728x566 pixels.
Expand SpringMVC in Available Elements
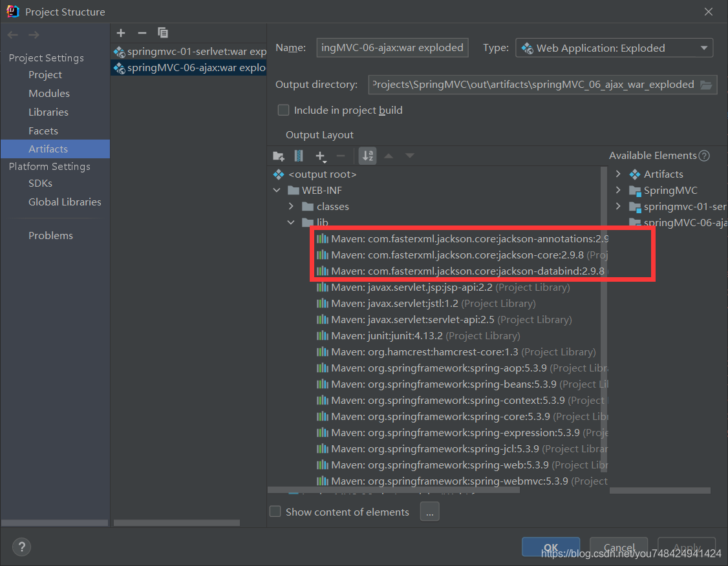point(618,190)
